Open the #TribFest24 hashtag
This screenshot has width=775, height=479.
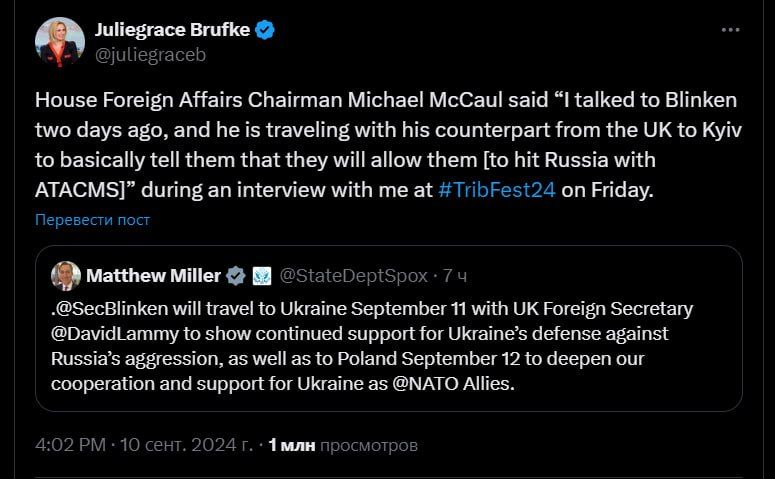tap(497, 190)
